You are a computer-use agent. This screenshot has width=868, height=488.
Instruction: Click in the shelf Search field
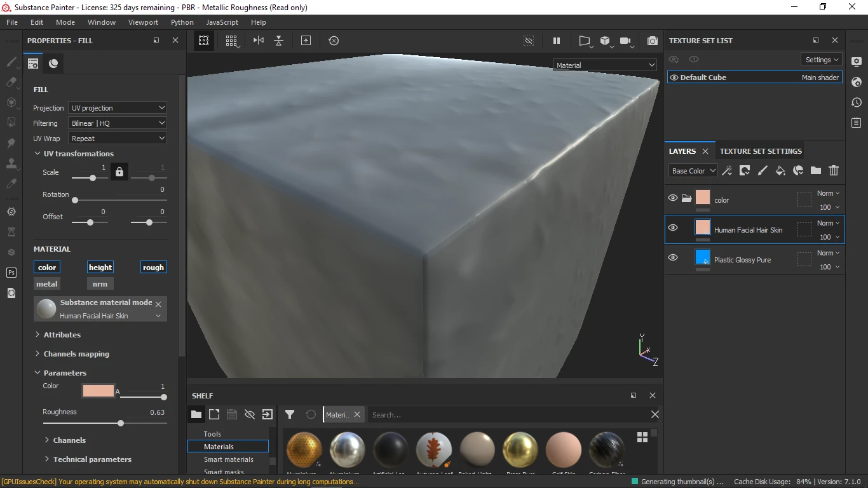point(510,415)
